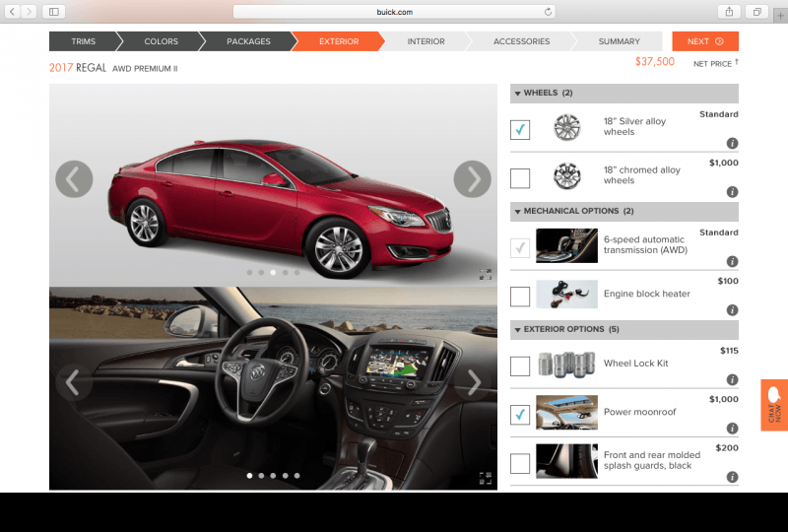Select last dot of exterior image carousel
Viewport: 788px width, 532px height.
click(x=297, y=273)
